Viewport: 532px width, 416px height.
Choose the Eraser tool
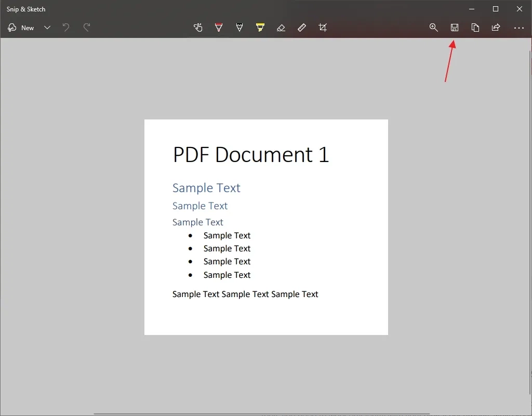[x=281, y=28]
